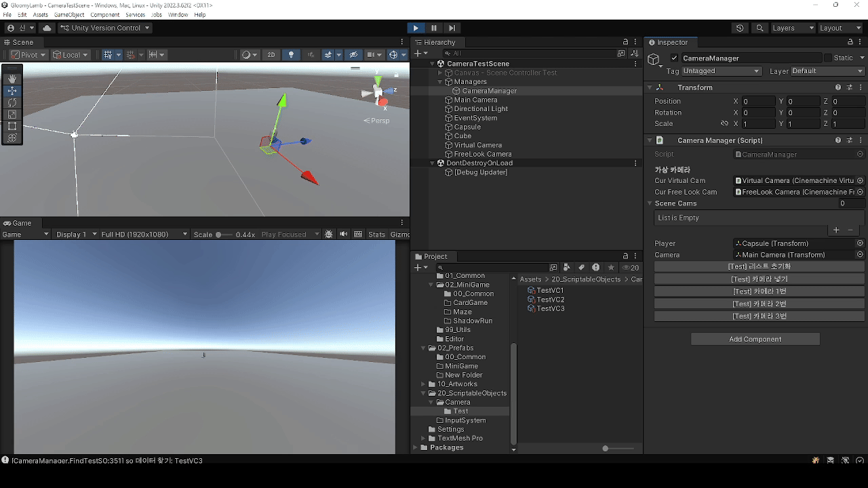Collapse the Managers tree item
The image size is (868, 488).
439,82
